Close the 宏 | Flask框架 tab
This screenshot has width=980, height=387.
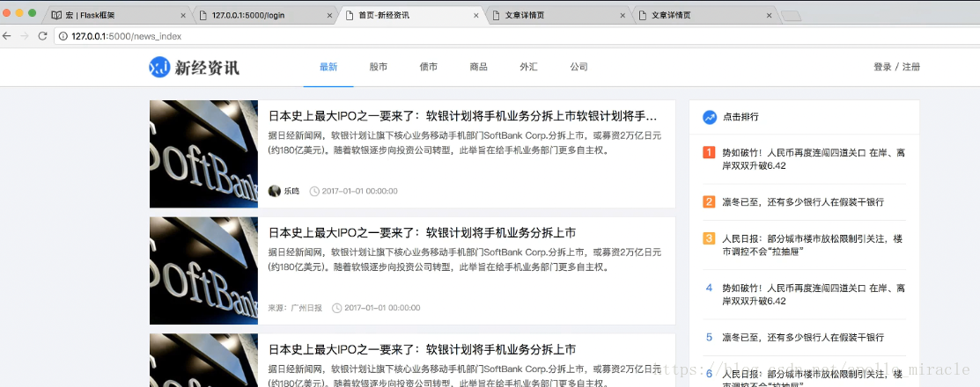183,16
